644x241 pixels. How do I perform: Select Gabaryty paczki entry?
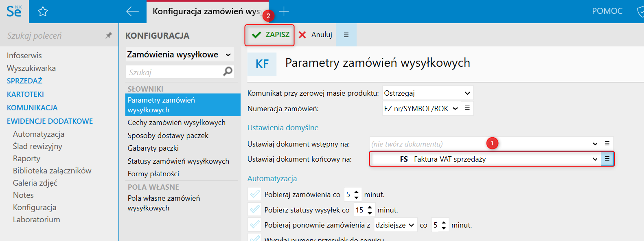point(153,148)
